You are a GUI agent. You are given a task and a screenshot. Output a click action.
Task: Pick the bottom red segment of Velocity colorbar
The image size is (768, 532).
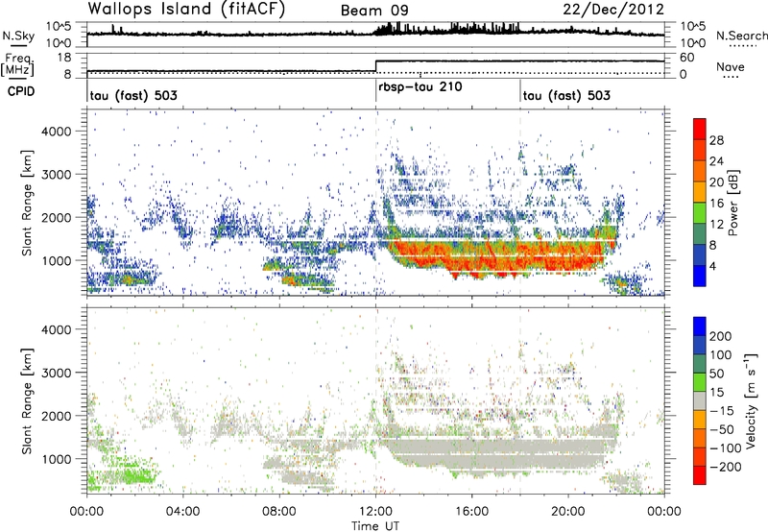[x=700, y=475]
